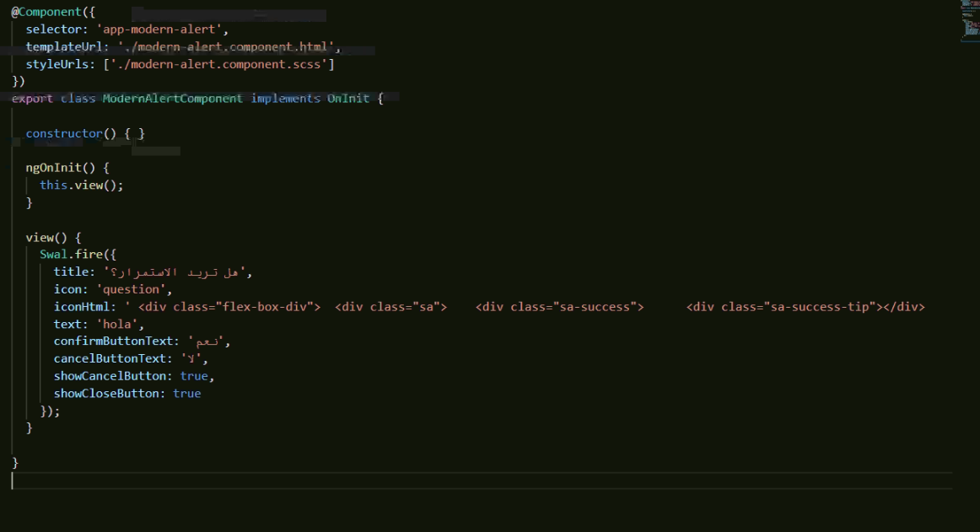Click the closing brace of the class
The height and width of the screenshot is (532, 980).
pyautogui.click(x=14, y=462)
